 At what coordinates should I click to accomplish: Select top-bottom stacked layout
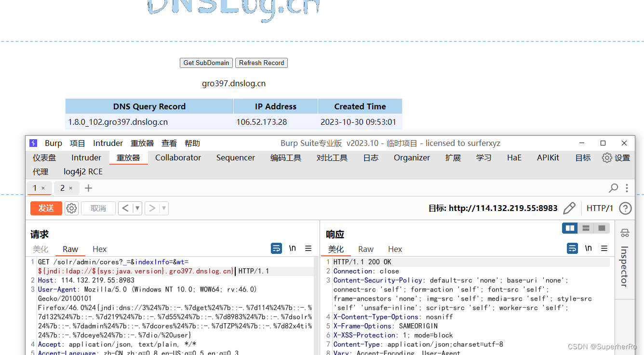click(586, 228)
